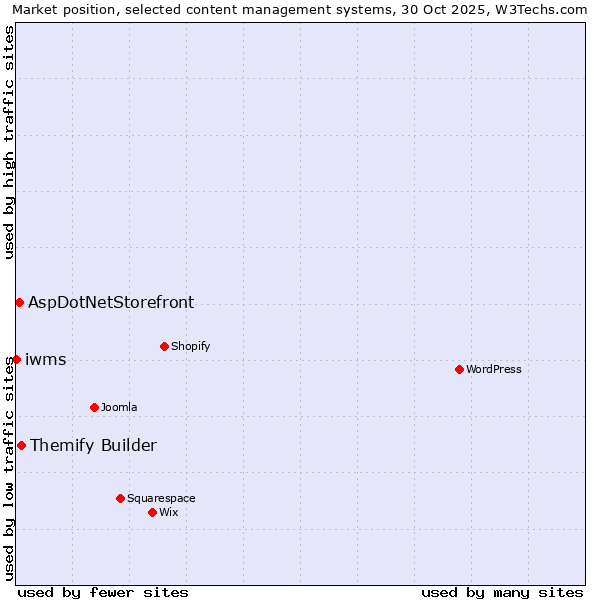Click the Joomla data point marker

pos(94,407)
